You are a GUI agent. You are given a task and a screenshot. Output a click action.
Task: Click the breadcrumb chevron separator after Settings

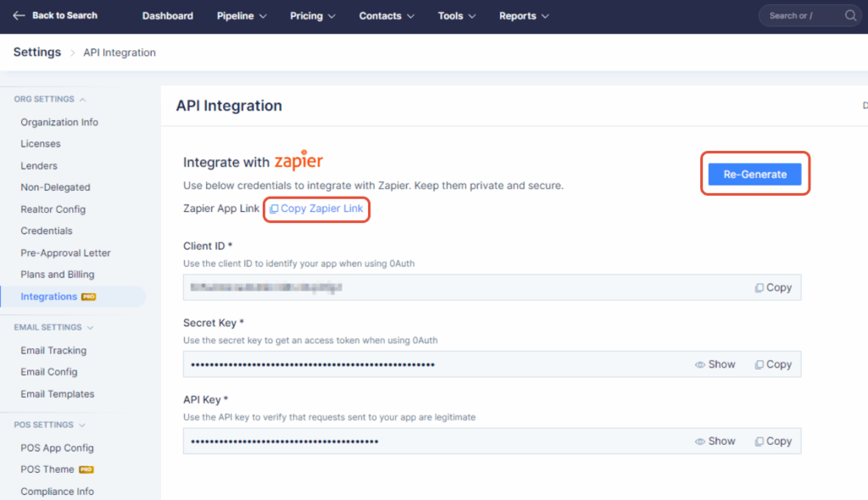[73, 53]
